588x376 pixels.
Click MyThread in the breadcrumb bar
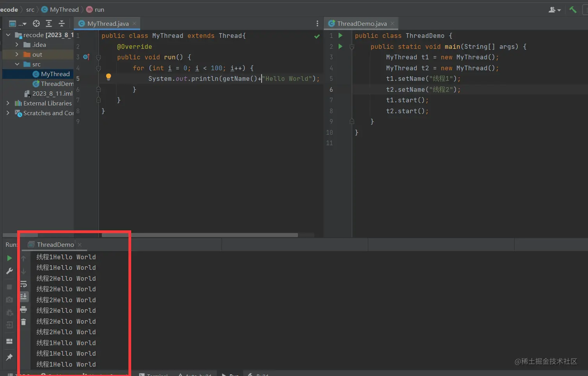(x=60, y=9)
